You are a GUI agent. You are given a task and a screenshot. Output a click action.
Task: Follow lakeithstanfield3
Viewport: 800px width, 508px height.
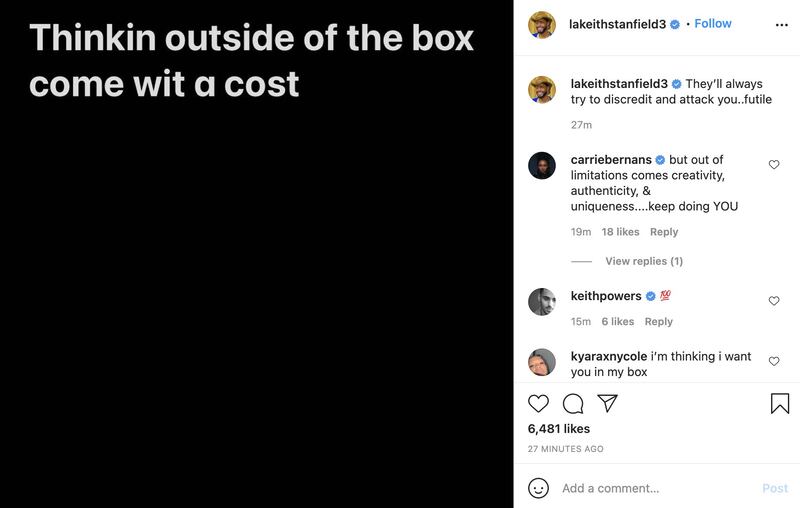[713, 24]
